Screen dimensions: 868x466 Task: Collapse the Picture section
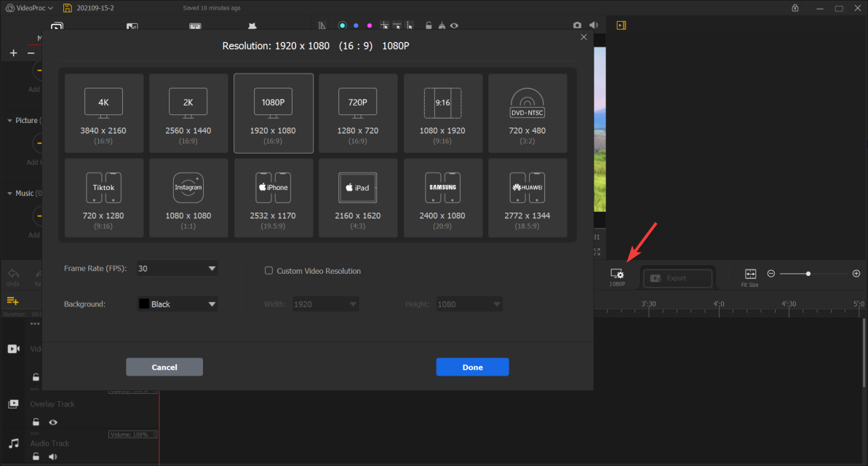click(x=9, y=120)
